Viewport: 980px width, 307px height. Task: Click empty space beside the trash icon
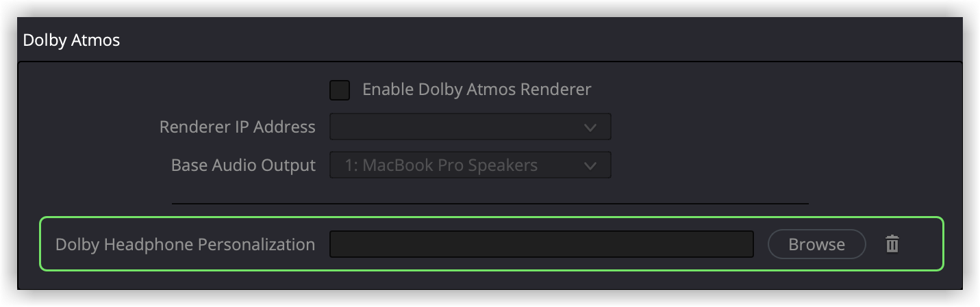click(921, 244)
